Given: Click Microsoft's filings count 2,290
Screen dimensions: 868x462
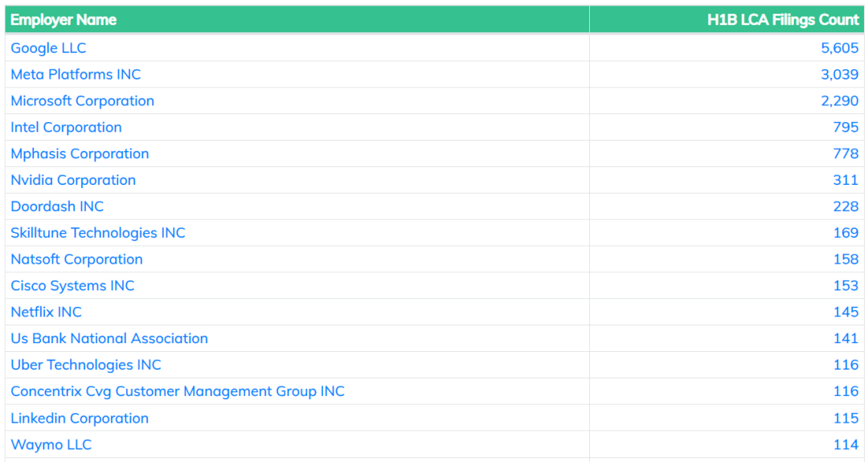Looking at the screenshot, I should (839, 100).
